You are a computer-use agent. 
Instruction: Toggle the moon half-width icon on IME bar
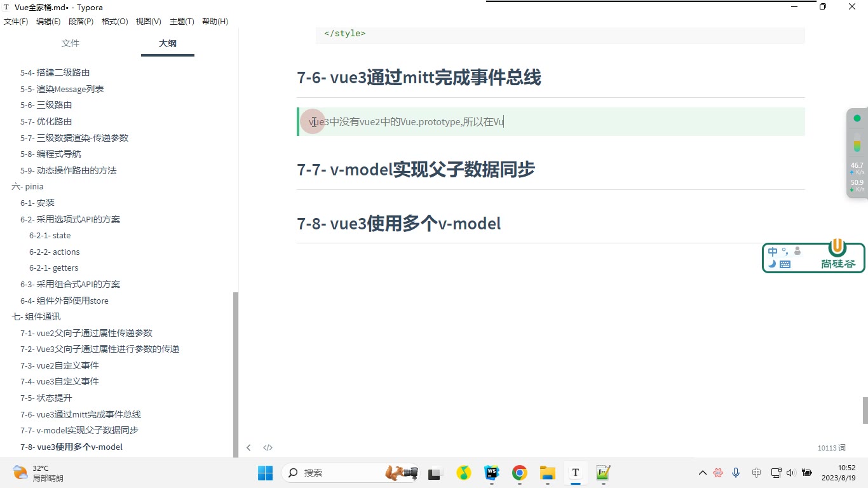[x=772, y=264]
